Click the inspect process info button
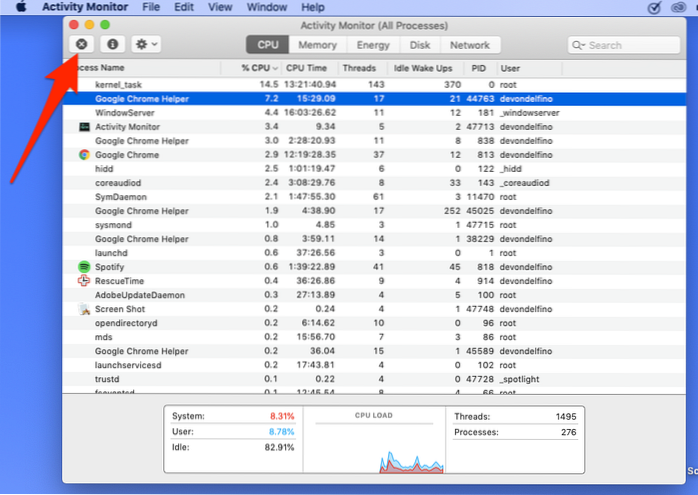This screenshot has width=698, height=495. tap(113, 45)
